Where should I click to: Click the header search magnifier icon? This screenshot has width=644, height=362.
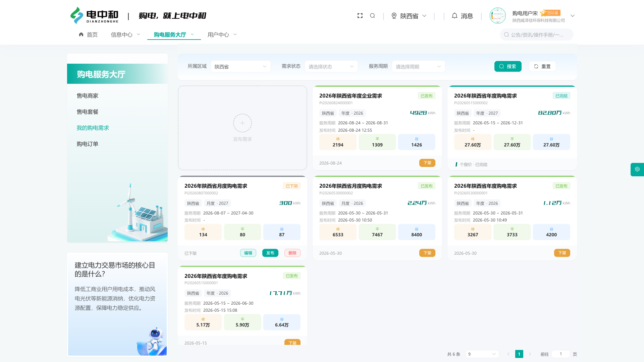(x=372, y=16)
